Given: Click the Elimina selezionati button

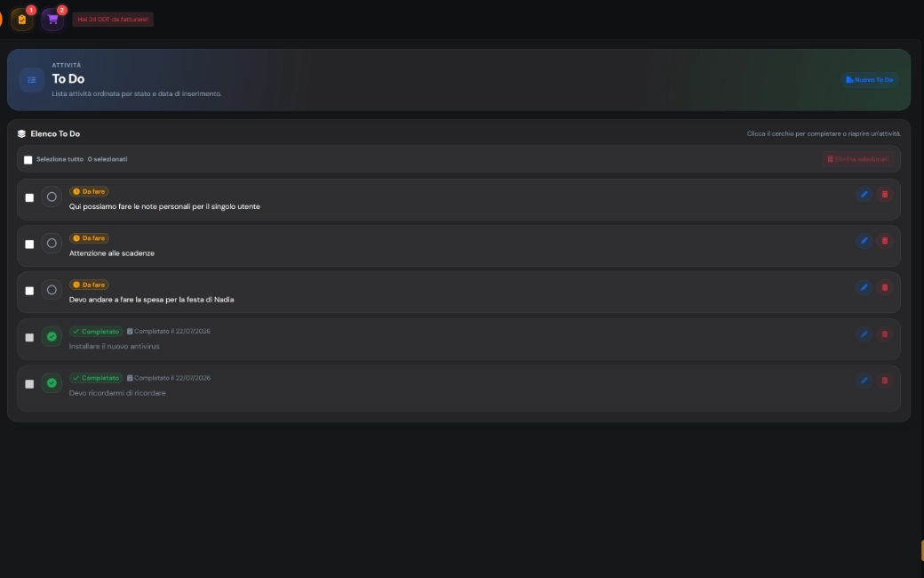Looking at the screenshot, I should coord(857,159).
